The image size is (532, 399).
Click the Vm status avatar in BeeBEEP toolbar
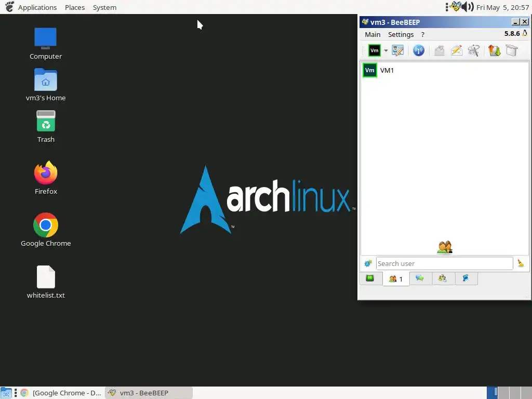coord(374,50)
